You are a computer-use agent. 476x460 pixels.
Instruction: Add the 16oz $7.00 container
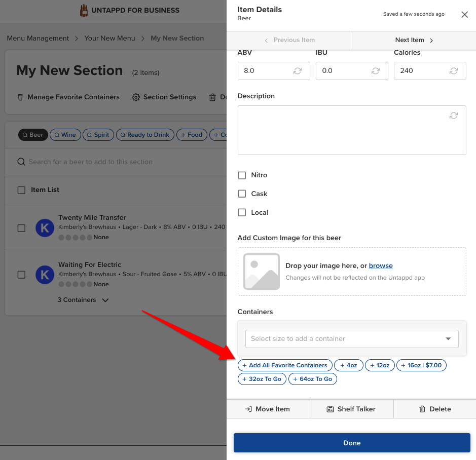(x=421, y=365)
